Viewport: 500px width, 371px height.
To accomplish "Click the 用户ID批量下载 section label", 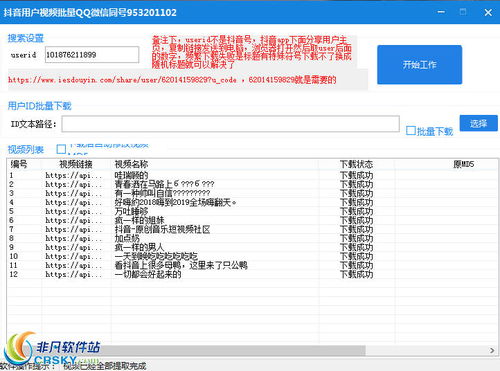I will coord(40,106).
